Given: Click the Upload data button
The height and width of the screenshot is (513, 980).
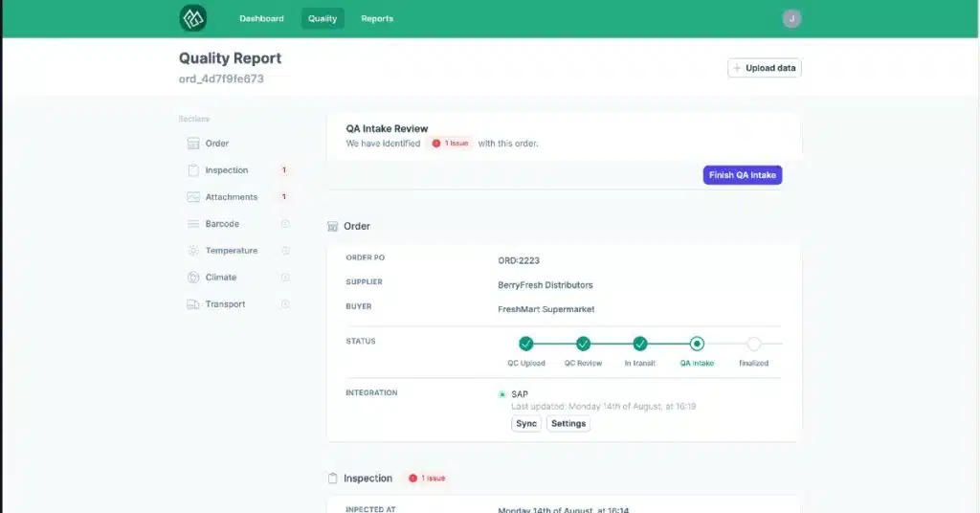Looking at the screenshot, I should [765, 68].
